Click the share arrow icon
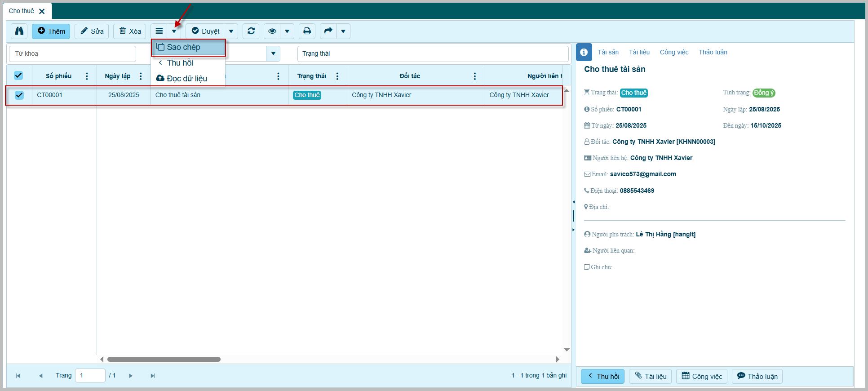Screen dimensions: 868x391 (328, 31)
